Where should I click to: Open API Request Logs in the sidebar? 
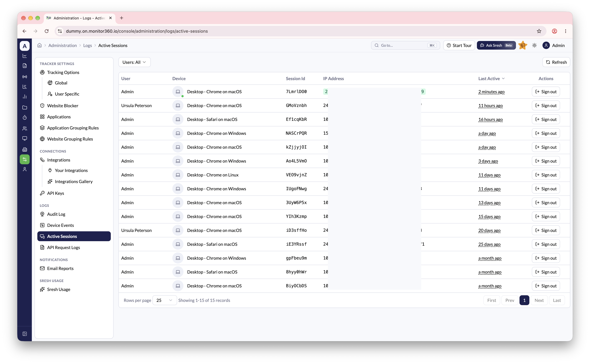(x=63, y=247)
